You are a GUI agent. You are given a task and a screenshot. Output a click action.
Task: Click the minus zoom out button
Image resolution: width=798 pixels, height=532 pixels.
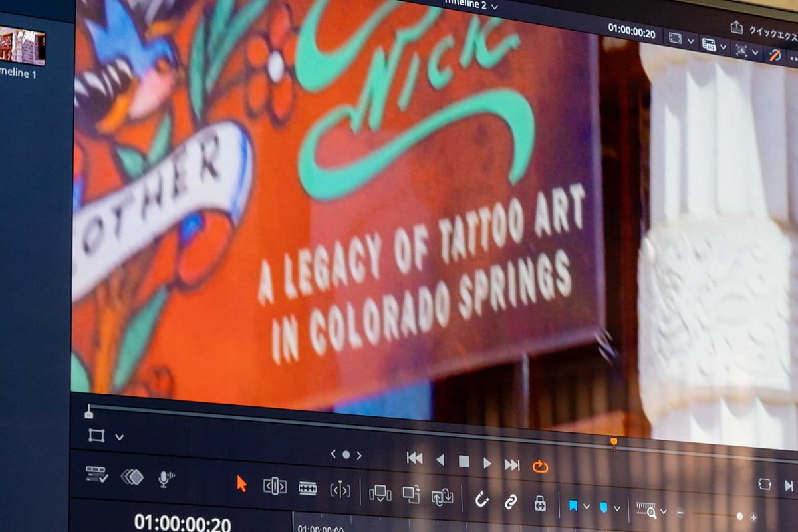(680, 513)
